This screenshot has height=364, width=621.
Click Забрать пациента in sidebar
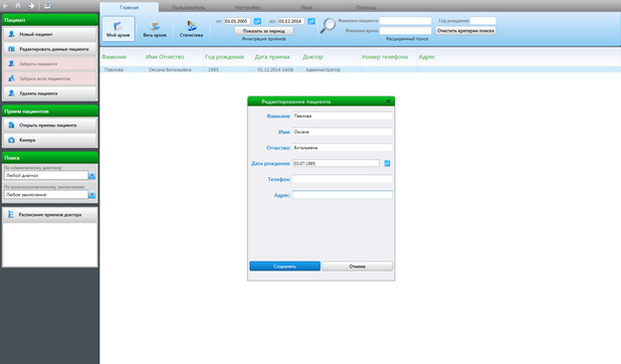(x=50, y=64)
